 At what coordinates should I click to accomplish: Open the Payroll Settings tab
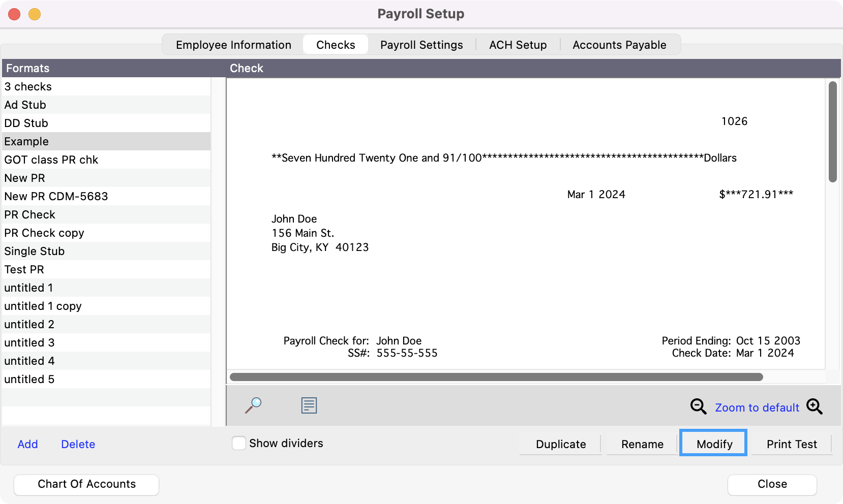(x=421, y=45)
